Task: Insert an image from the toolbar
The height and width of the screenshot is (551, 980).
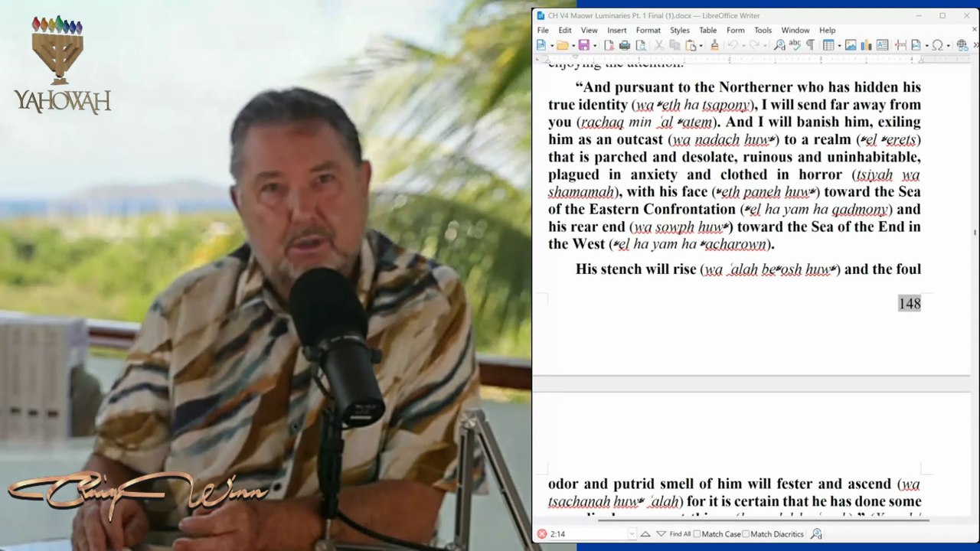Action: tap(851, 45)
